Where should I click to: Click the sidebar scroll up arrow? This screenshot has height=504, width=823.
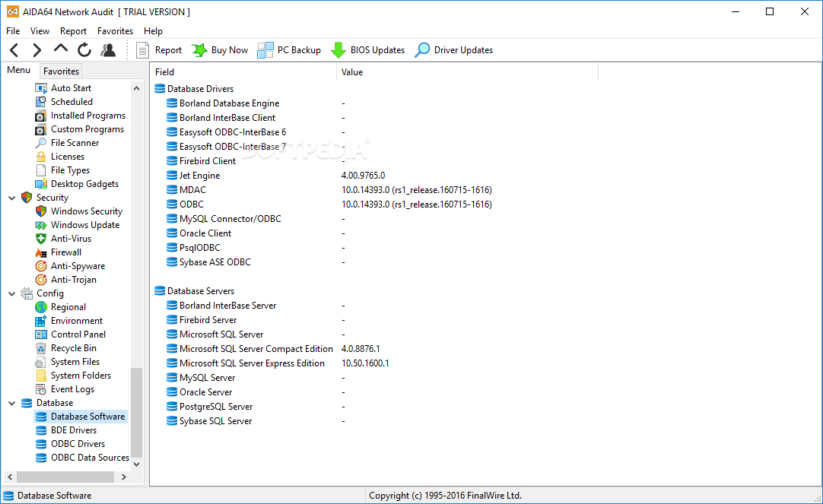point(136,88)
